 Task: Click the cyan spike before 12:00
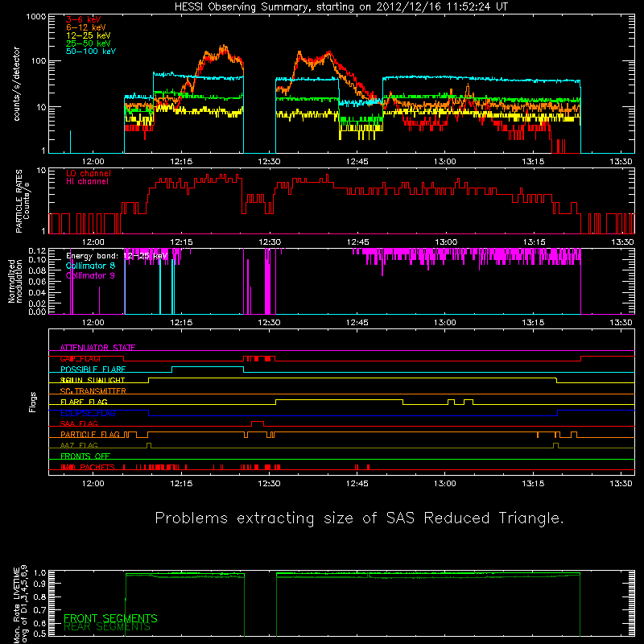[x=70, y=142]
